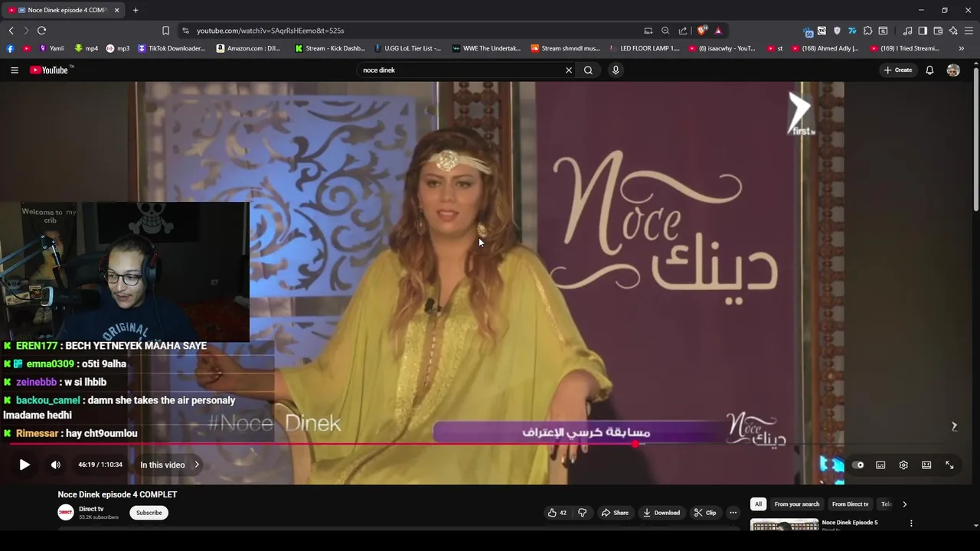Clear the YouTube search text

pos(569,70)
